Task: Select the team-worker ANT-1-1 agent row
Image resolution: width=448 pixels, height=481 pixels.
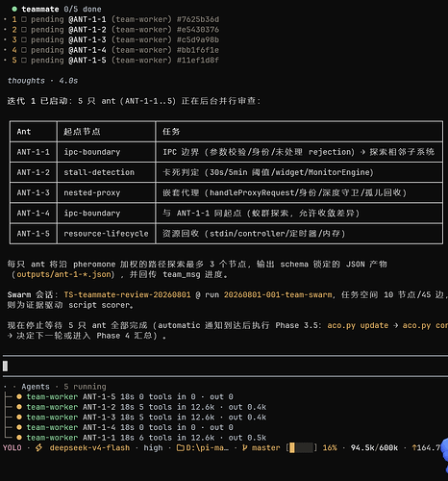Action: click(x=141, y=438)
